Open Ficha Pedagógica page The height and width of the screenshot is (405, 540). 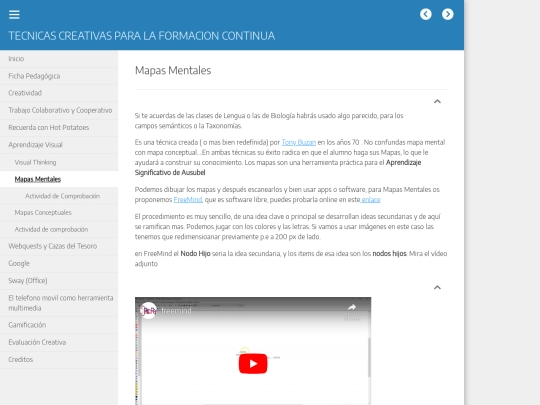coord(59,76)
